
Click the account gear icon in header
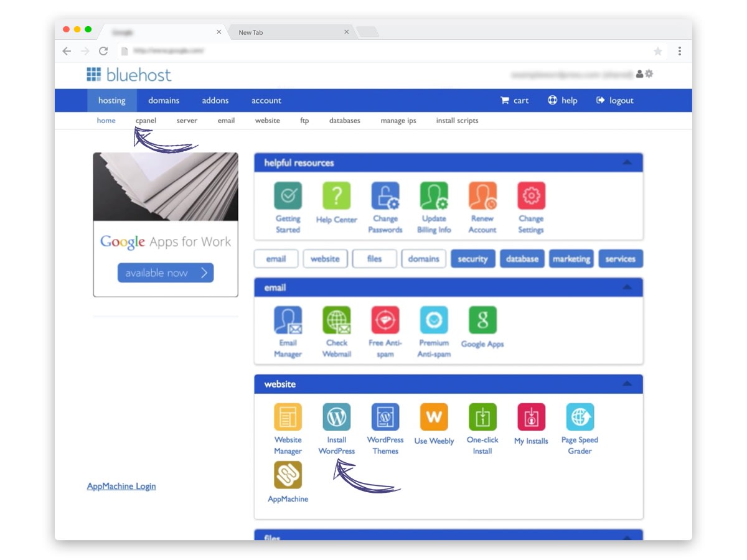(649, 73)
